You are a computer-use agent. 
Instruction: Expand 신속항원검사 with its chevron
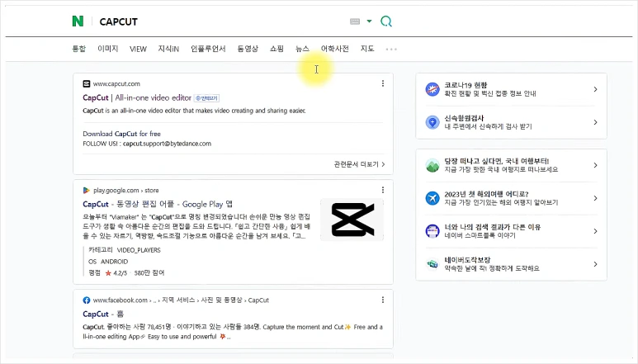pos(595,122)
